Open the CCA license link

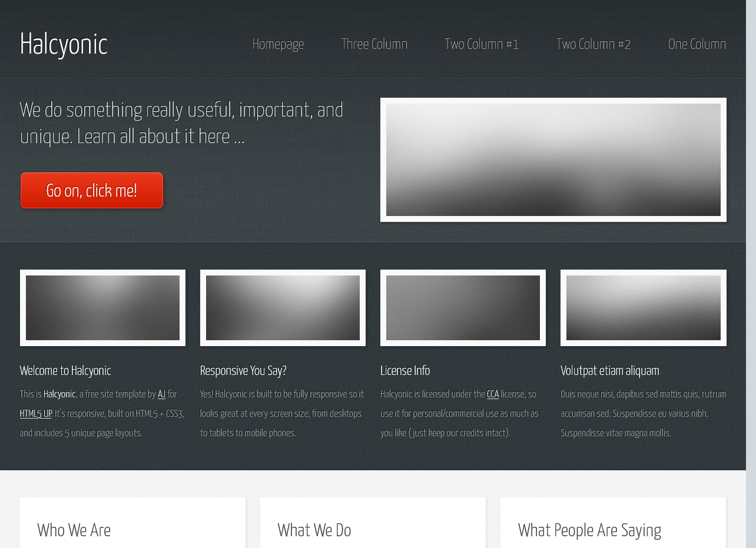click(x=492, y=394)
